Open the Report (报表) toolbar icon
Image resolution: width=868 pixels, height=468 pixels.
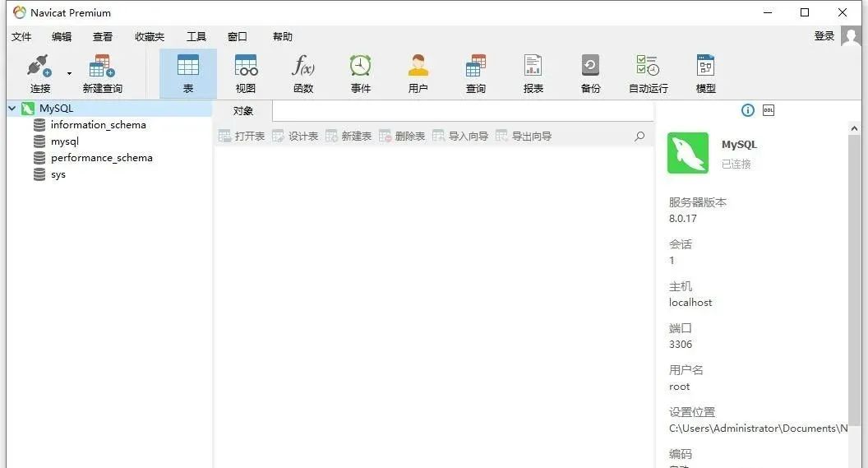click(533, 66)
